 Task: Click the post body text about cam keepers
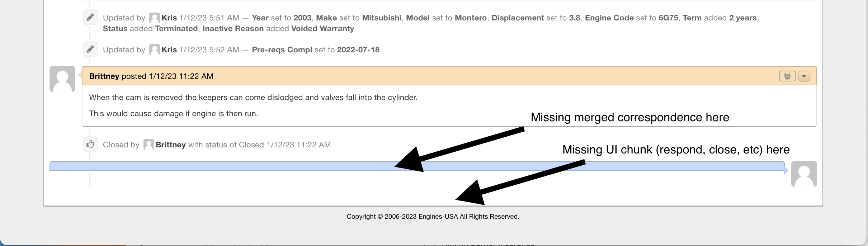pos(253,98)
